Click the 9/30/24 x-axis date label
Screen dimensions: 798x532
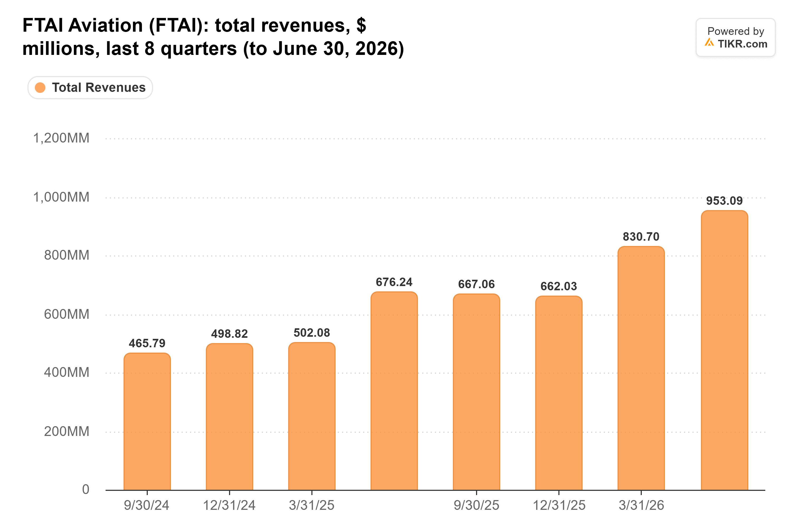pyautogui.click(x=146, y=506)
